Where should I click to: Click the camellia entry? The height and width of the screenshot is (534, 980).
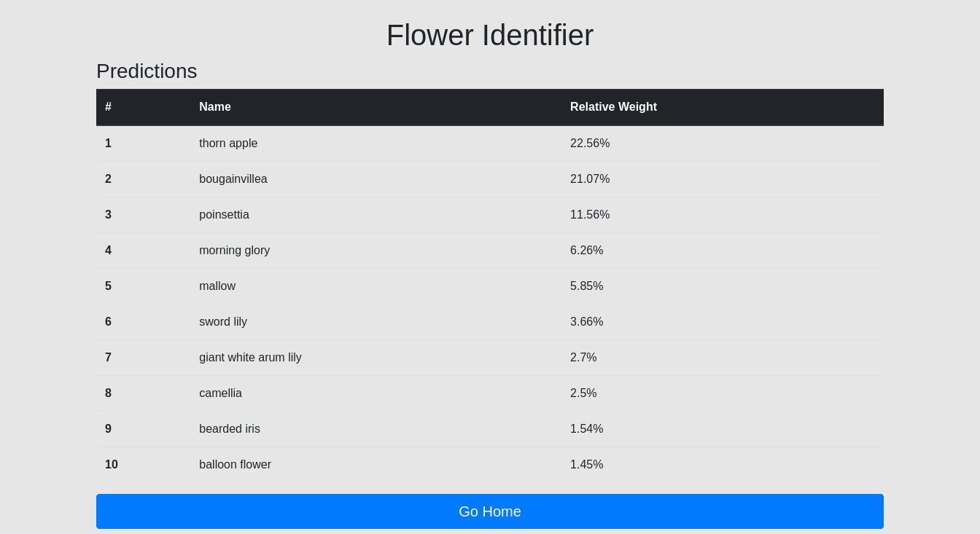click(220, 393)
